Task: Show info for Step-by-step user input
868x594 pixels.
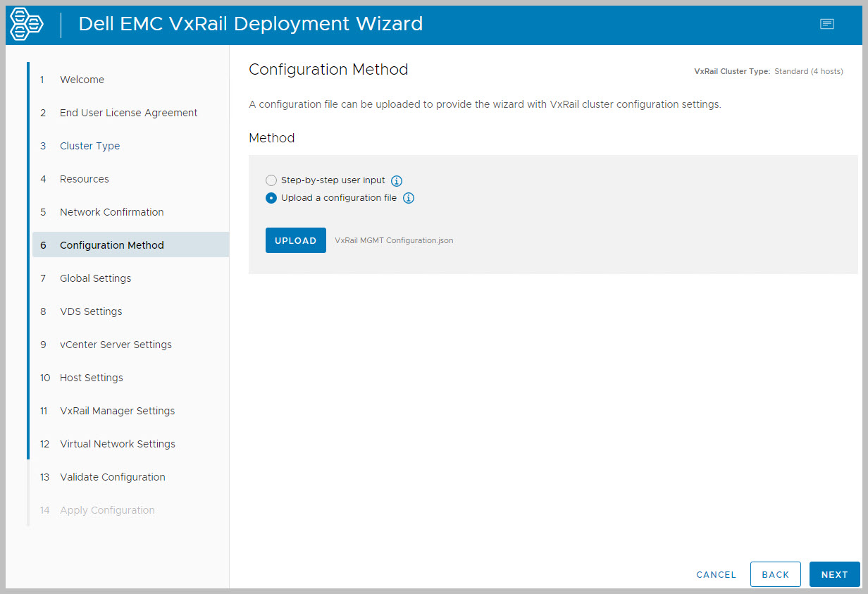Action: 397,181
